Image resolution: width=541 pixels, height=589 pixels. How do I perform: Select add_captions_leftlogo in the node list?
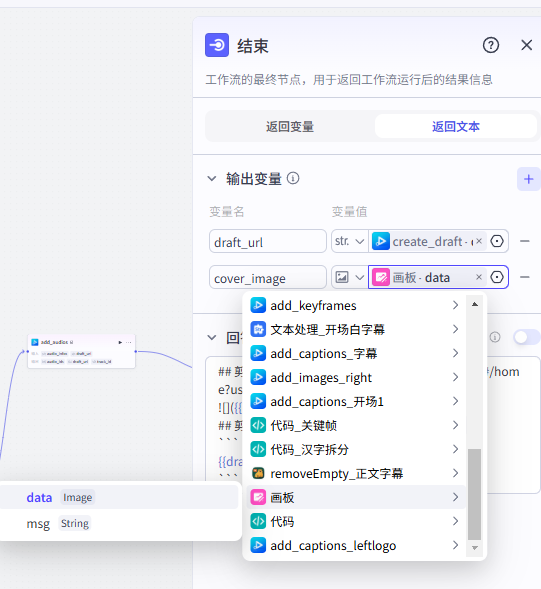(355, 545)
